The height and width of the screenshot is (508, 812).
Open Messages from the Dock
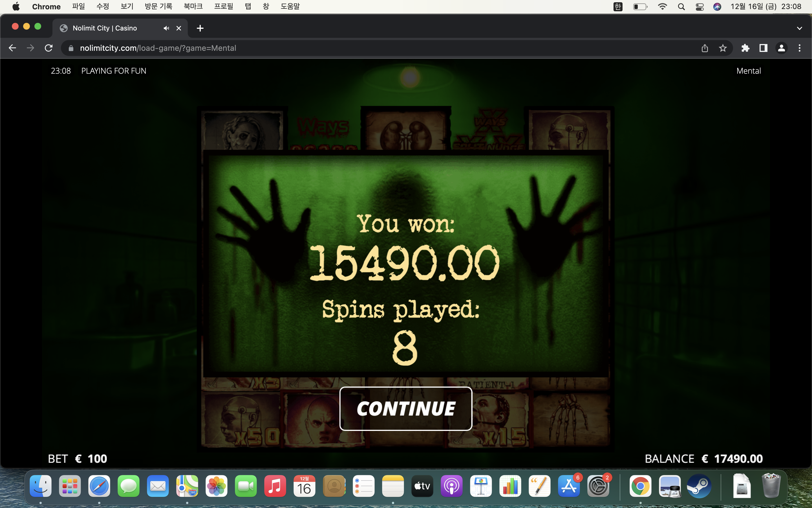pyautogui.click(x=129, y=486)
